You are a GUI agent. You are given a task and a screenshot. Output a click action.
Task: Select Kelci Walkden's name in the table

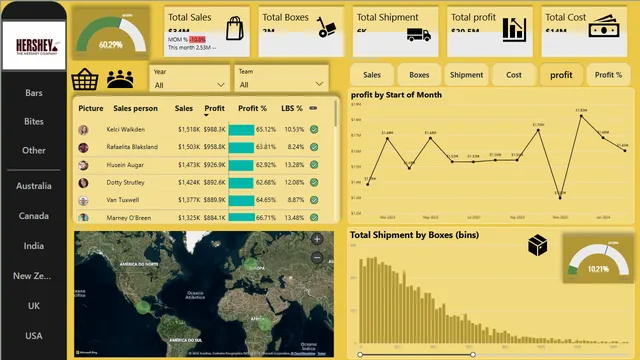[125, 129]
